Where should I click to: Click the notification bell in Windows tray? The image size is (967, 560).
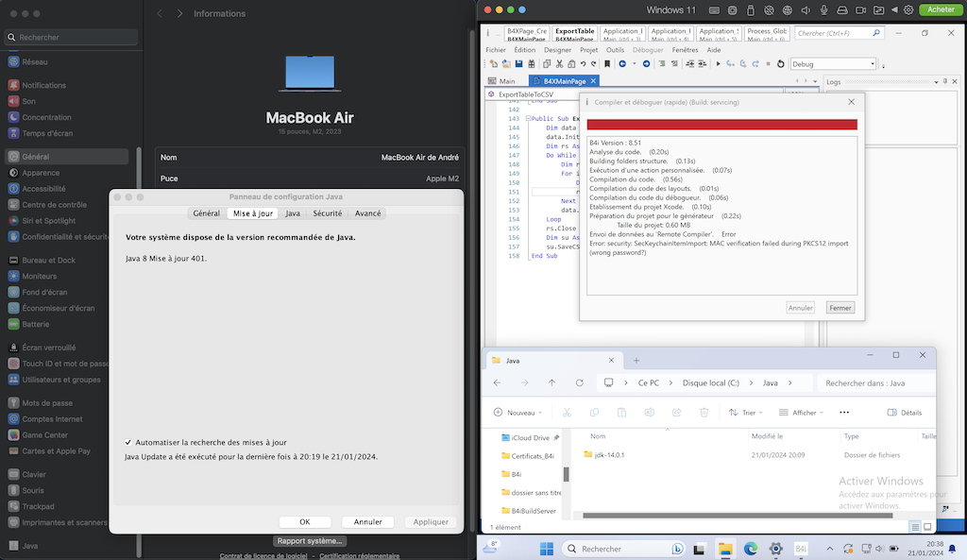click(952, 549)
